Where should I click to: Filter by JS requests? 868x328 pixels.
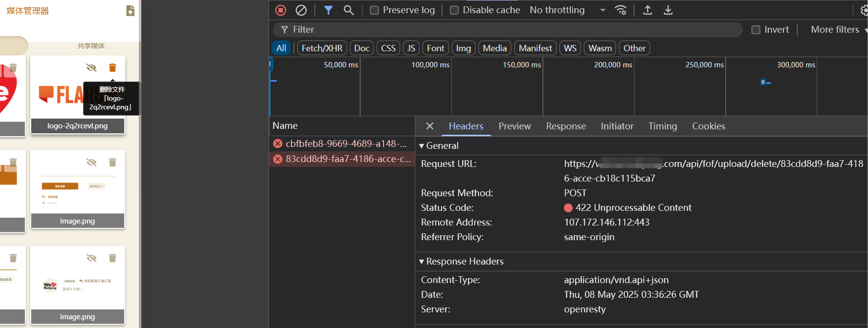411,48
